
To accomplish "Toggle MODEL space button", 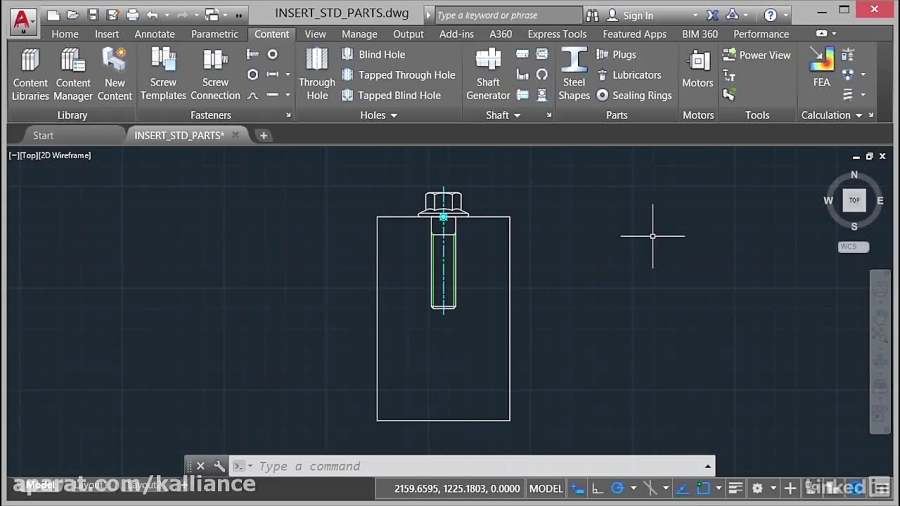I will tap(545, 489).
